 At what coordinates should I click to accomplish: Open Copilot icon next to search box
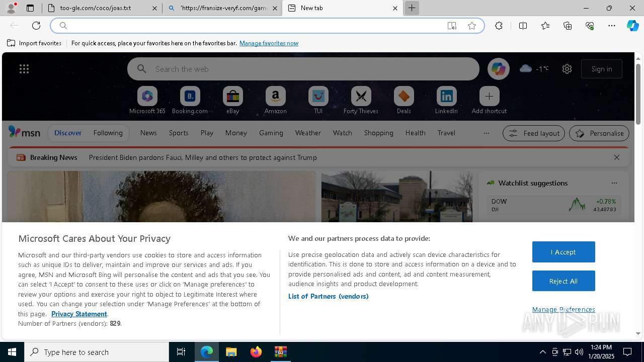(499, 69)
